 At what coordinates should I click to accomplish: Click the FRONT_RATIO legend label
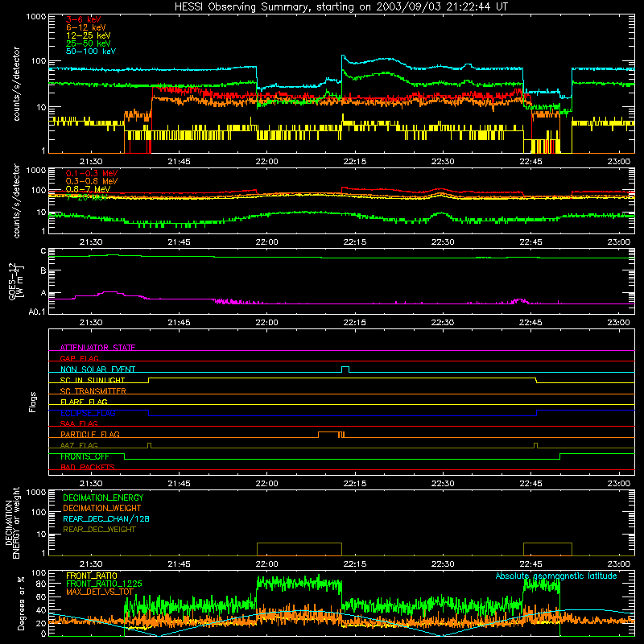pyautogui.click(x=92, y=576)
